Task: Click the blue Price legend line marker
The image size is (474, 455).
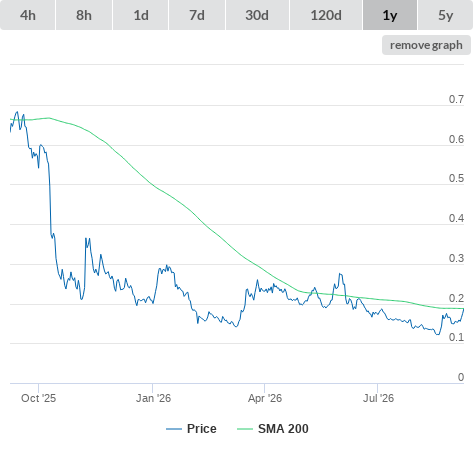Action: [174, 429]
